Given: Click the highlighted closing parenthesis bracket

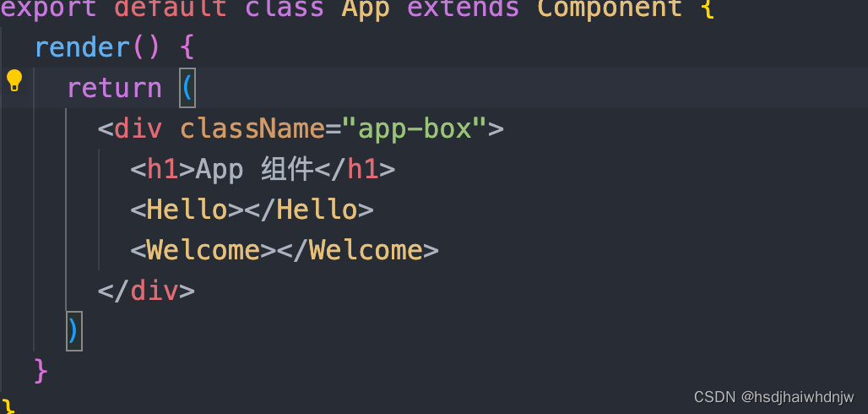Looking at the screenshot, I should point(73,331).
